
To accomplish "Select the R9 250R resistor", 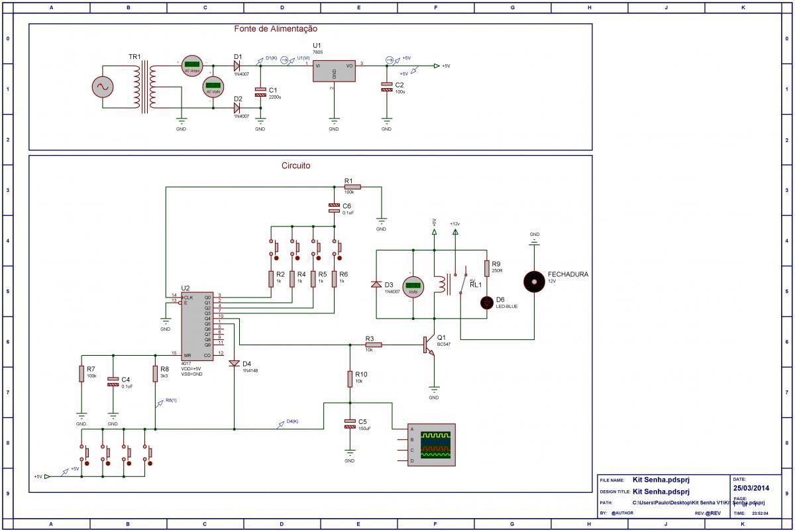I will (x=488, y=268).
